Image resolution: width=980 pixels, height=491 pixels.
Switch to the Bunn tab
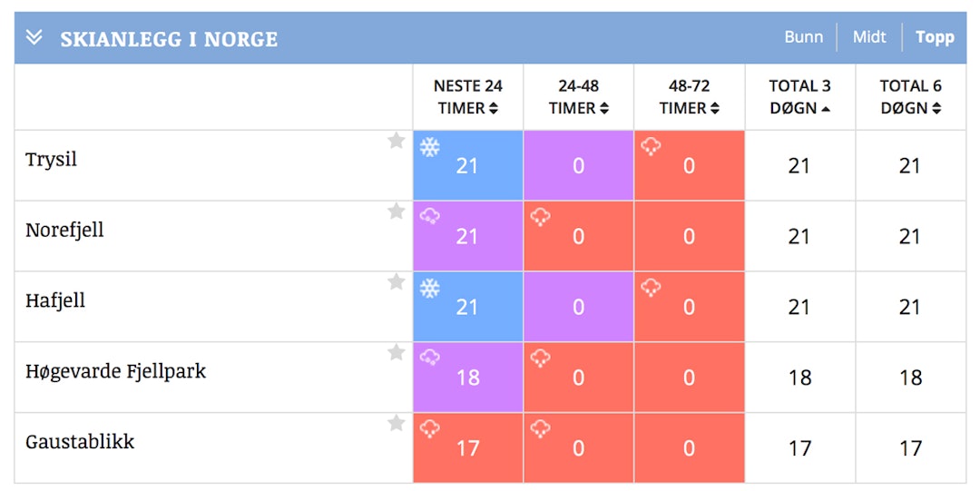point(803,37)
